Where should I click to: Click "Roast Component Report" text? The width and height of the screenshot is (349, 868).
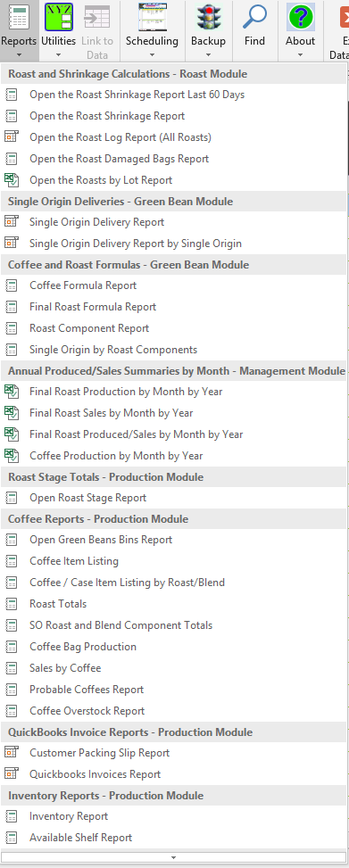pyautogui.click(x=89, y=328)
